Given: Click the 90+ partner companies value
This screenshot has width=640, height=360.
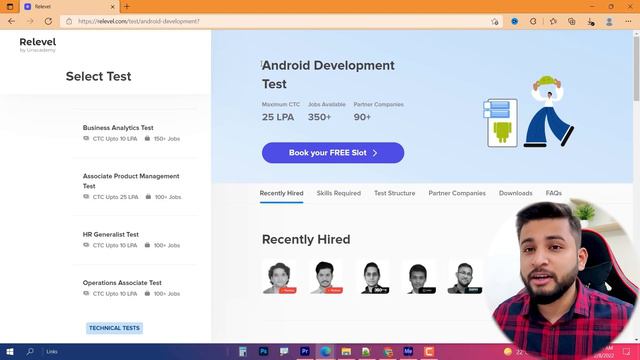Looking at the screenshot, I should coord(362,117).
